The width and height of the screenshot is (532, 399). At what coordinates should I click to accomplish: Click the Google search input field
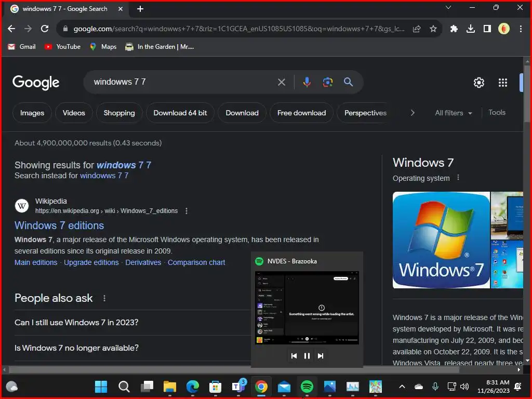tap(183, 82)
